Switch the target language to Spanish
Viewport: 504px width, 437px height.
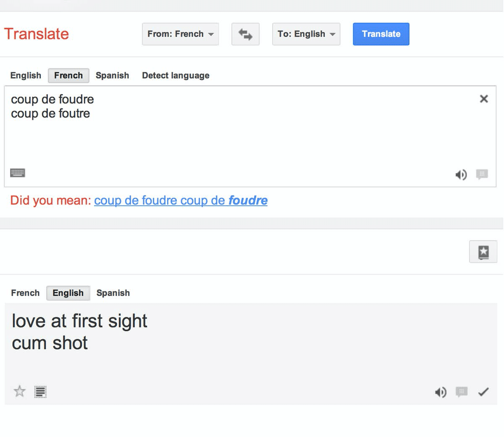click(x=113, y=293)
